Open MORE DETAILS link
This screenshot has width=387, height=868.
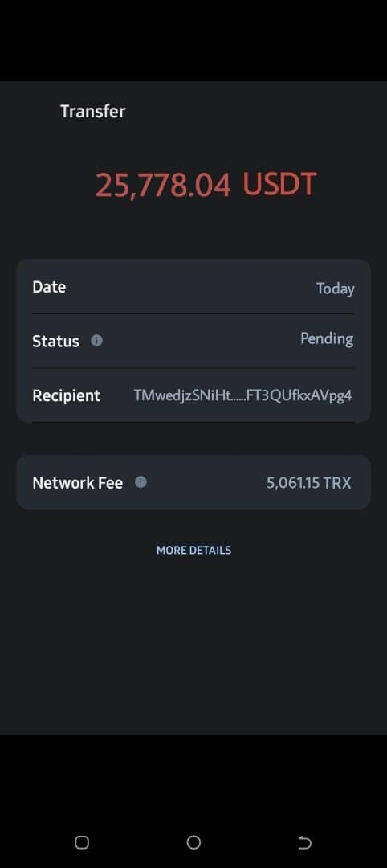coord(193,551)
